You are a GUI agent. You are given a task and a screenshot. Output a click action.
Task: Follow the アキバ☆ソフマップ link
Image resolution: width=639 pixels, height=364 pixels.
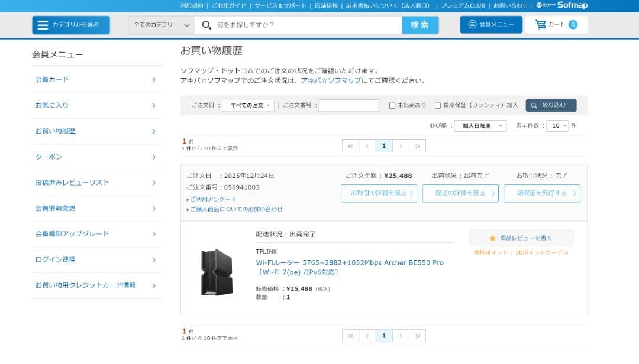click(331, 80)
